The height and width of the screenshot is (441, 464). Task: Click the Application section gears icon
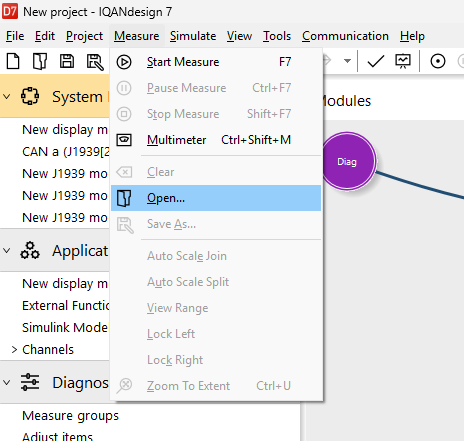click(30, 250)
